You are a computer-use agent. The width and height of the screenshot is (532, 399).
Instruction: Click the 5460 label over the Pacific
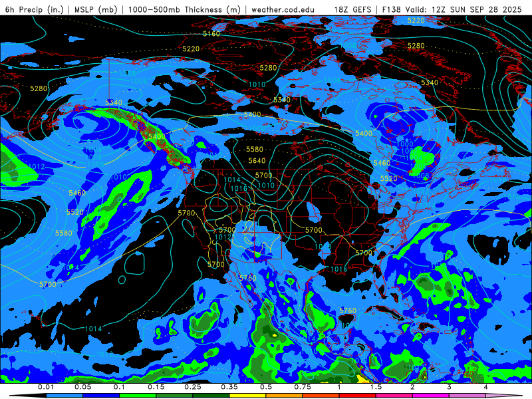click(x=77, y=193)
